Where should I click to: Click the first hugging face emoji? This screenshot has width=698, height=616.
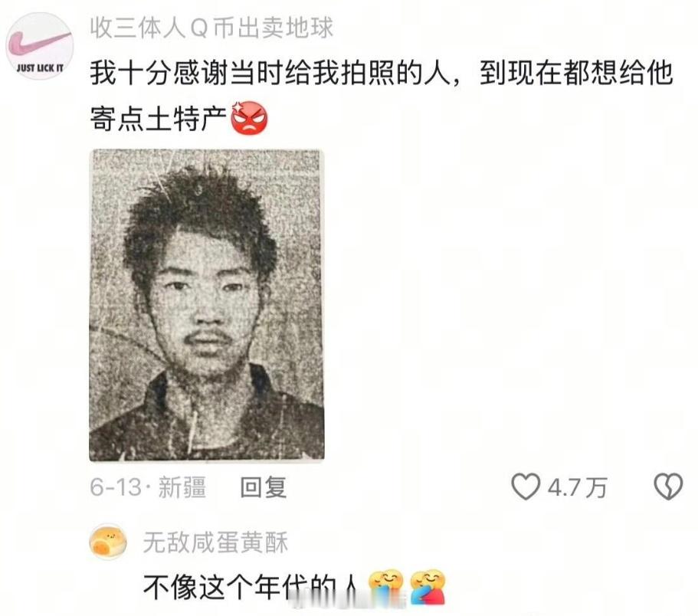tap(386, 585)
